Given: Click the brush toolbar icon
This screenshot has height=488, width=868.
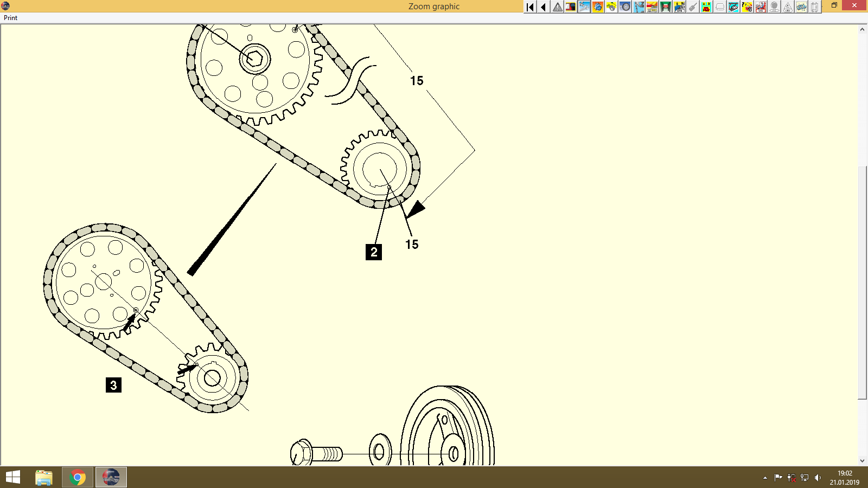Looking at the screenshot, I should 692,7.
